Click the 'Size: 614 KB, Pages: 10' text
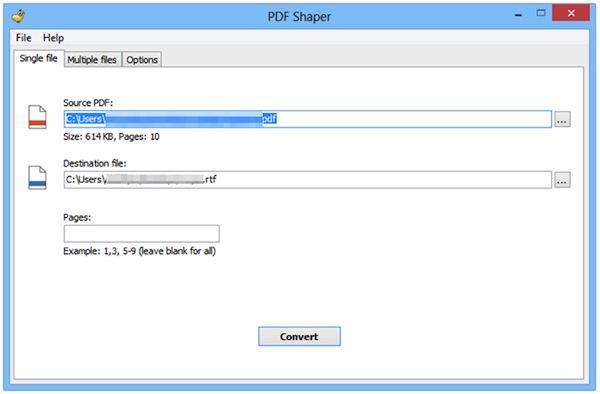Image resolution: width=600 pixels, height=394 pixels. (111, 137)
